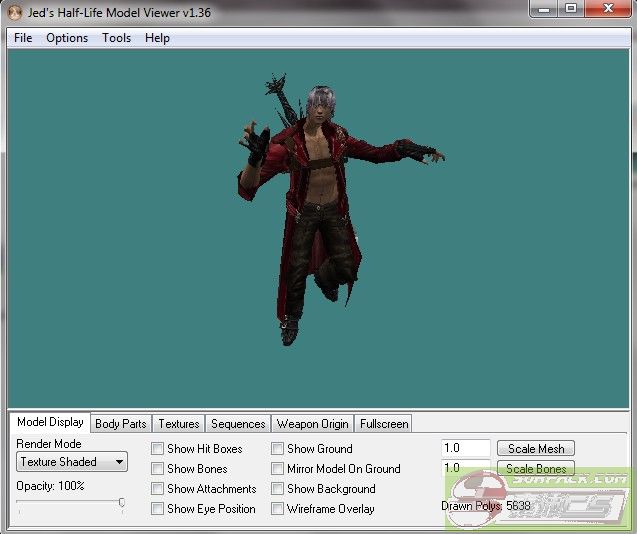Viewport: 637px width, 534px height.
Task: Switch to the Sequences tab
Action: pyautogui.click(x=238, y=424)
